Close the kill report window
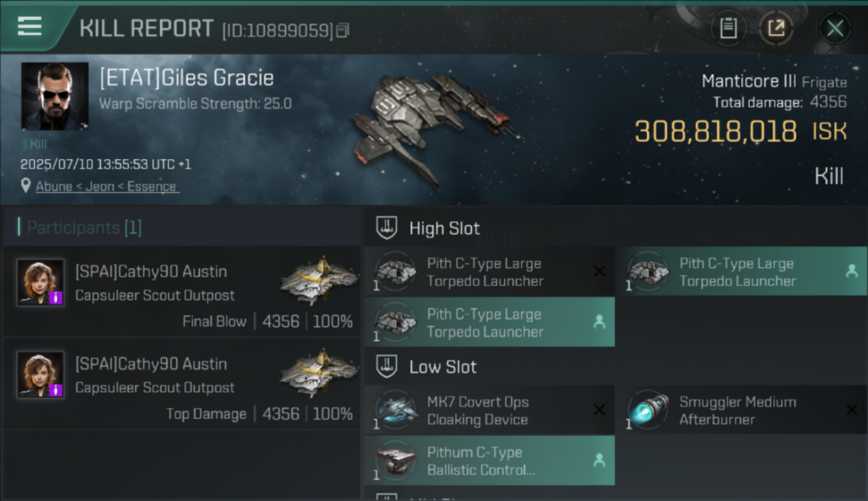868x501 pixels. pos(835,28)
